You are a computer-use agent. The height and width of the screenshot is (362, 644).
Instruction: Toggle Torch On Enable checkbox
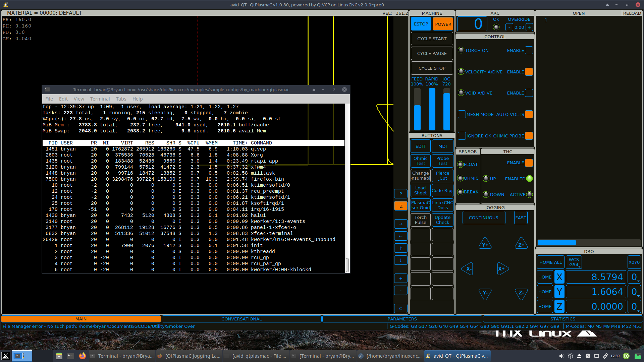[529, 50]
